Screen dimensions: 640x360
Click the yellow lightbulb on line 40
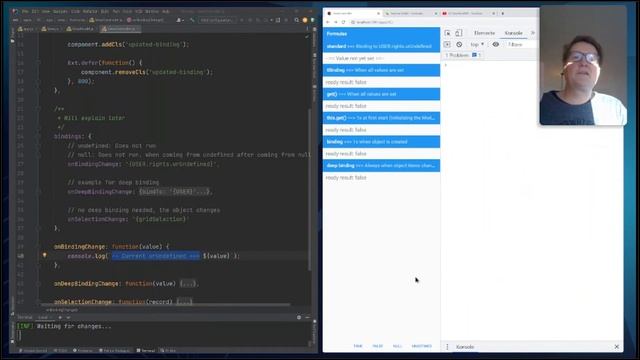click(44, 256)
